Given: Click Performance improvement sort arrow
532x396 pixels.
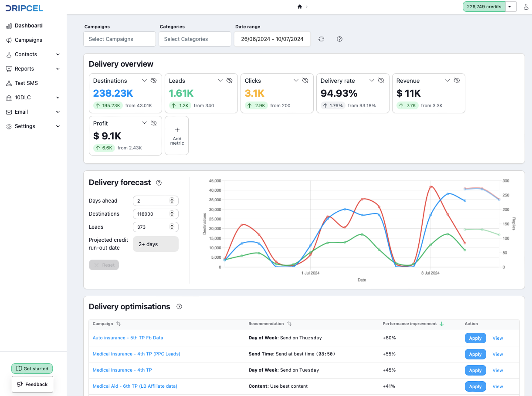Looking at the screenshot, I should [441, 324].
